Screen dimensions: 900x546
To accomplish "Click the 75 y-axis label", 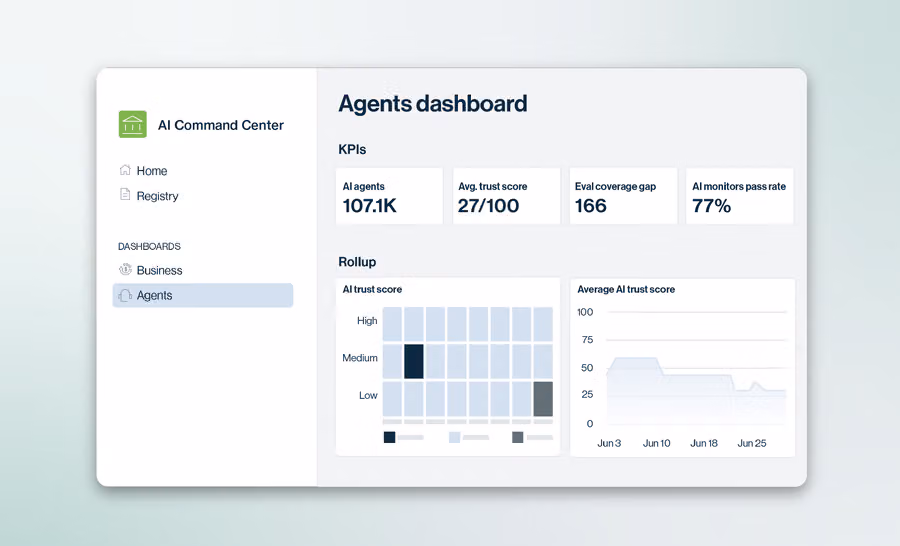I will coord(587,339).
